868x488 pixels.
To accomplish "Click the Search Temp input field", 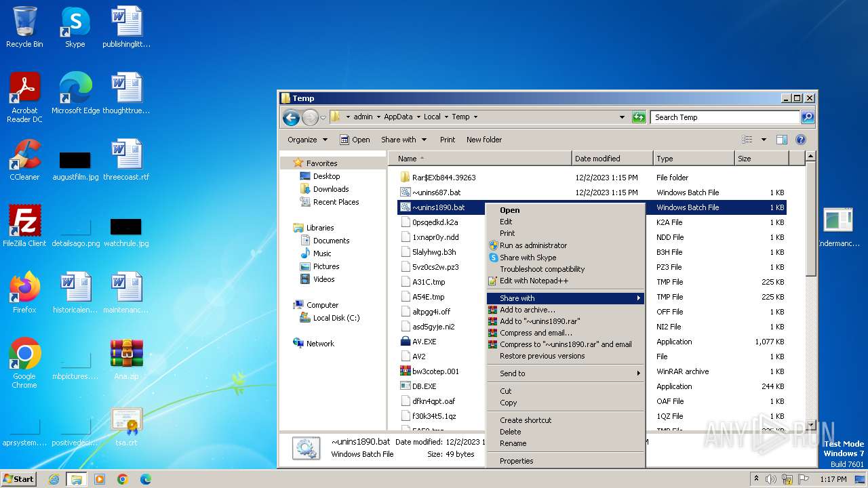I will pyautogui.click(x=724, y=117).
